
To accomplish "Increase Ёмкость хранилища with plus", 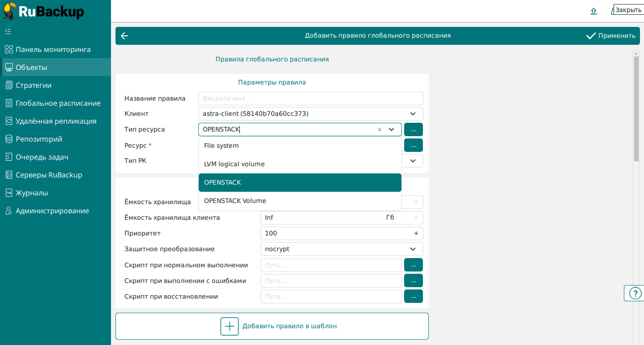I will tap(416, 202).
